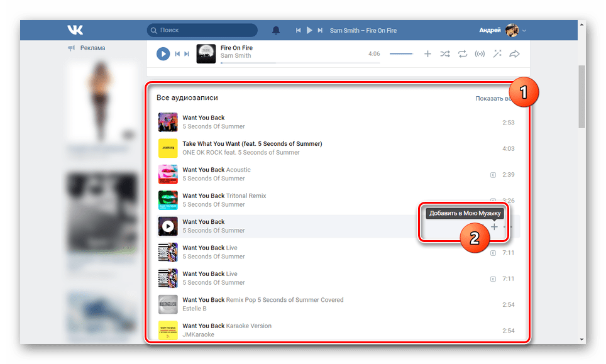The width and height of the screenshot is (606, 364).
Task: Open the Андрей account name
Action: coord(490,30)
